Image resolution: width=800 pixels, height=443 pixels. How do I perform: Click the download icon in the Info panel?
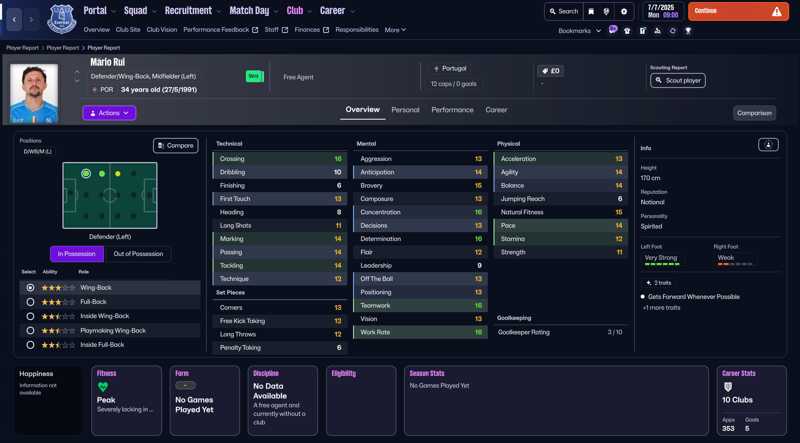coord(768,145)
